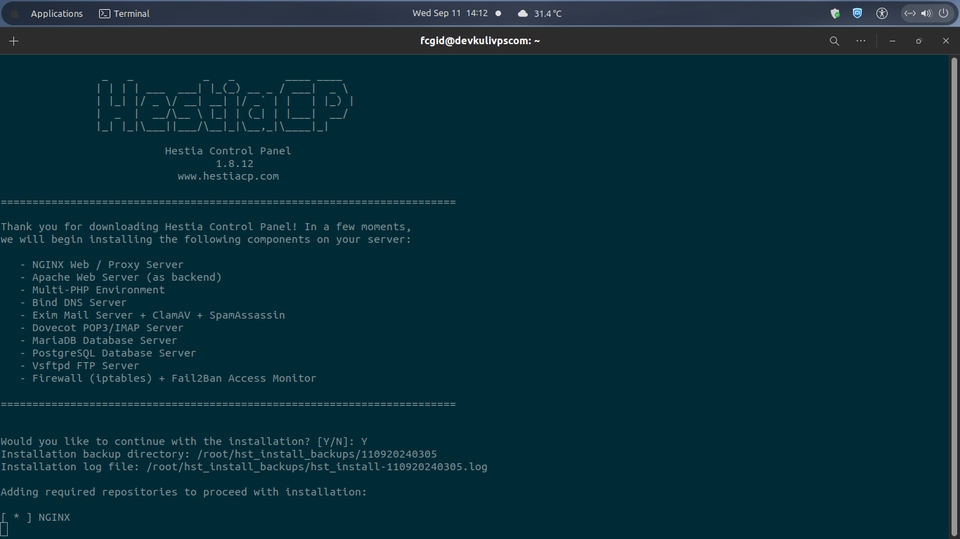Click 'Adding required repositories' line
The width and height of the screenshot is (960, 539).
tap(184, 492)
